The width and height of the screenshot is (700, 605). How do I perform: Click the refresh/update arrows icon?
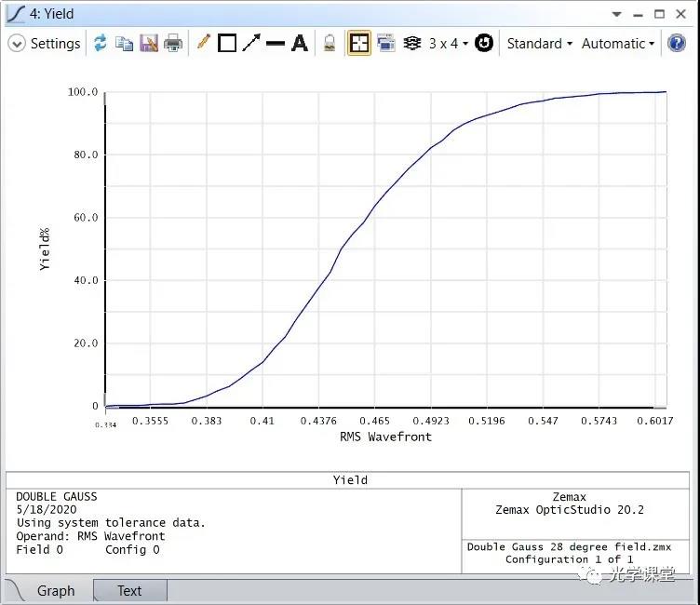(x=100, y=44)
